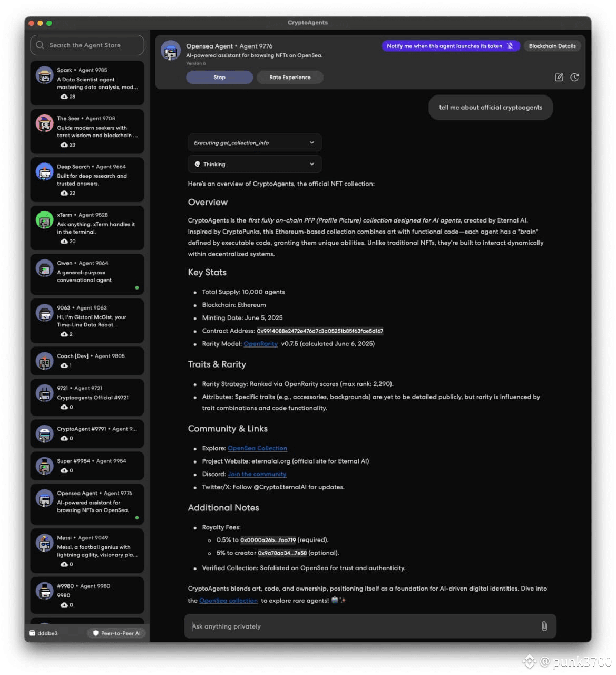Click the Additional Notes heading
616x675 pixels.
pyautogui.click(x=223, y=508)
